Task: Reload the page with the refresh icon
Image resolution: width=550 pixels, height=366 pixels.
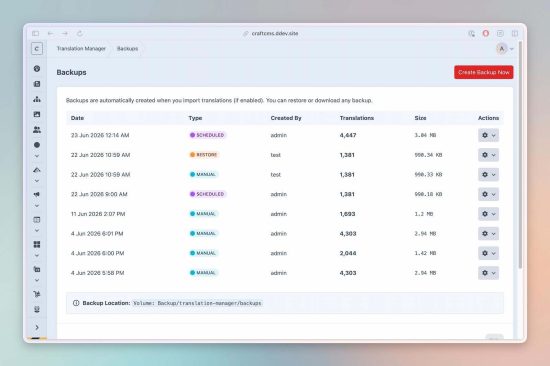Action: coord(80,33)
